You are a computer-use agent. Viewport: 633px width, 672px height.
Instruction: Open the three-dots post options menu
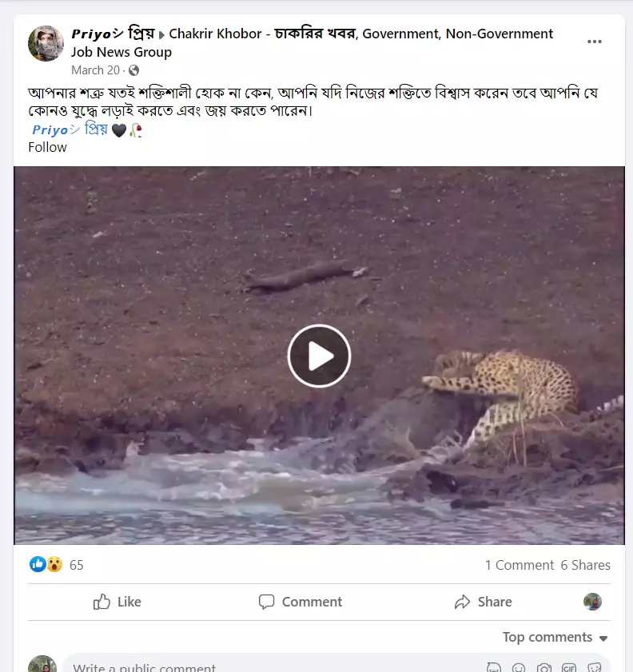tap(594, 42)
